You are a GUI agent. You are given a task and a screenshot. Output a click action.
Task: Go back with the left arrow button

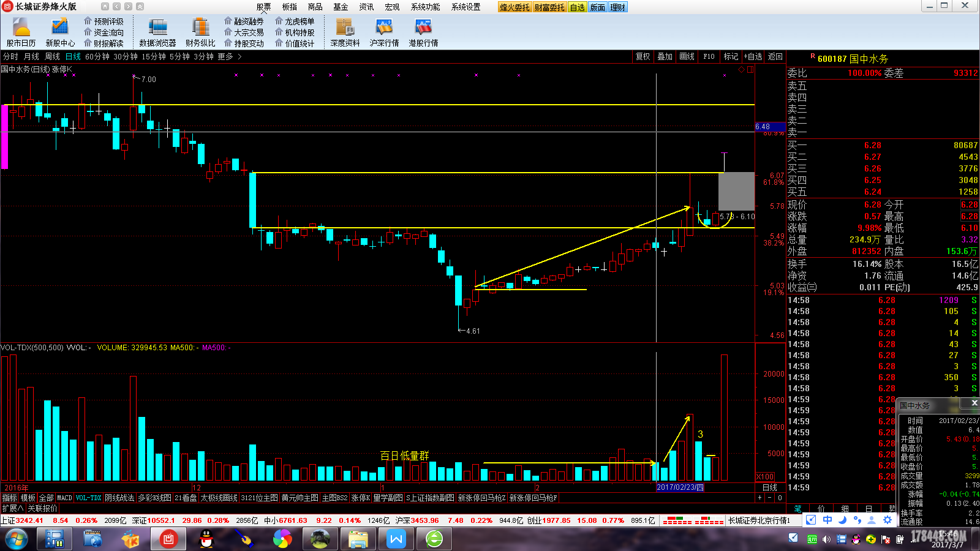[x=116, y=7]
